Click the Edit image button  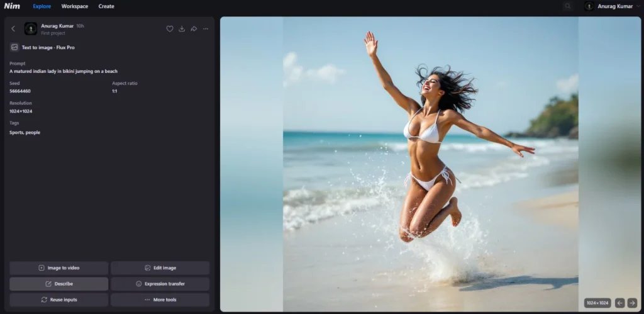coord(160,268)
